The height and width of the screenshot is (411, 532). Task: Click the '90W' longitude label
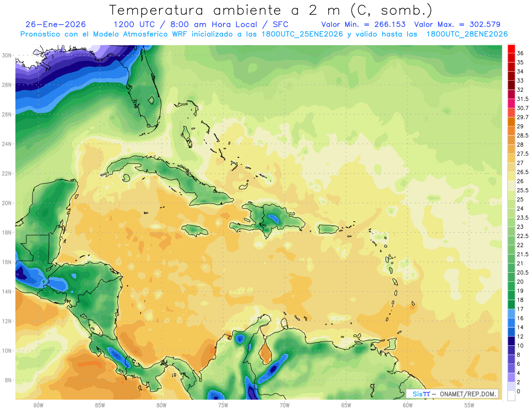tap(38, 405)
